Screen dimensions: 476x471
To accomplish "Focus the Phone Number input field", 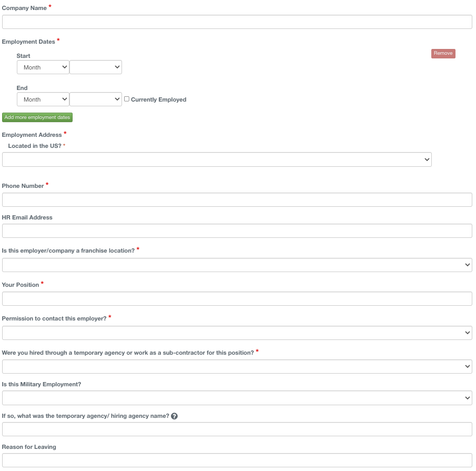I will [x=237, y=200].
